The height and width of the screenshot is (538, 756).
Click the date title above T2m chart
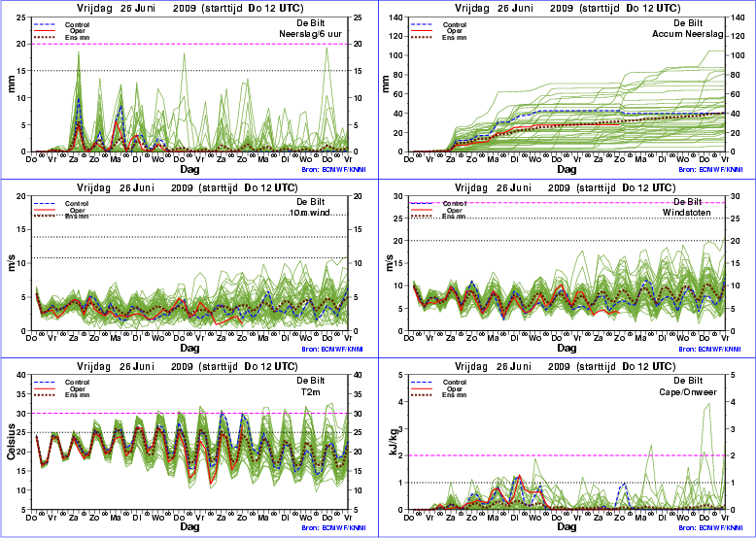188,366
